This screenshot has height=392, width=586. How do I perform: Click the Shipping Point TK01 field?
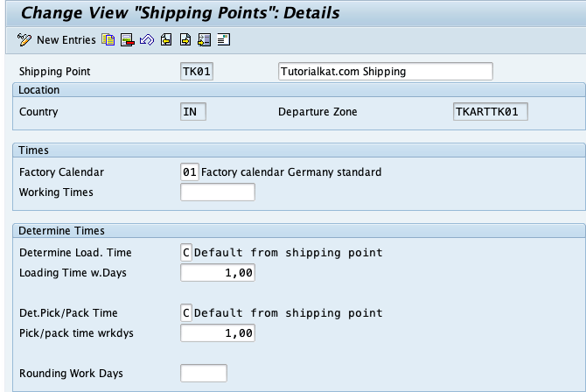point(197,71)
